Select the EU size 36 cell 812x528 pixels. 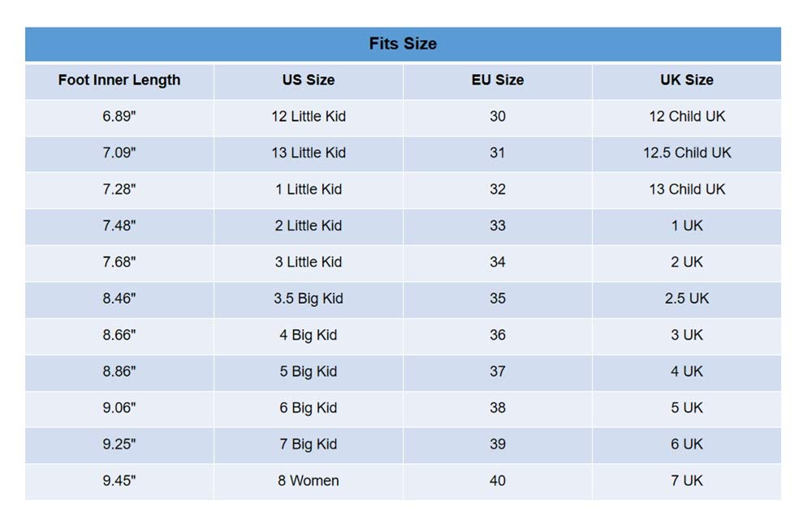click(498, 335)
